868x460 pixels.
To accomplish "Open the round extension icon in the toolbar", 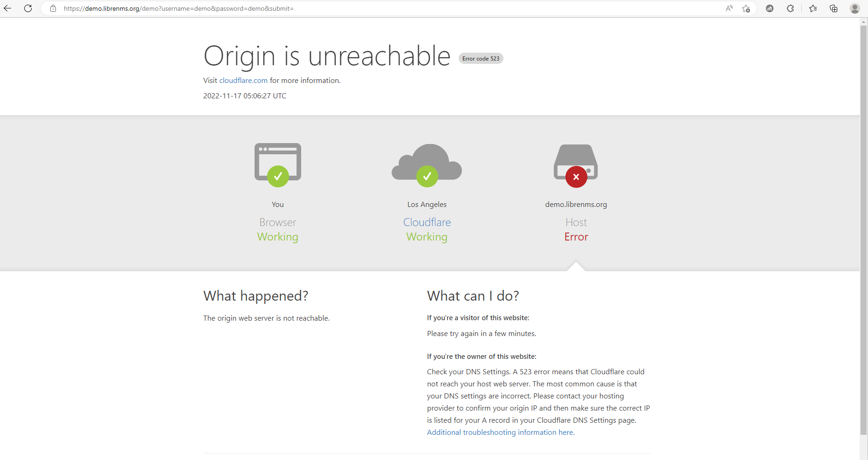I will (770, 8).
